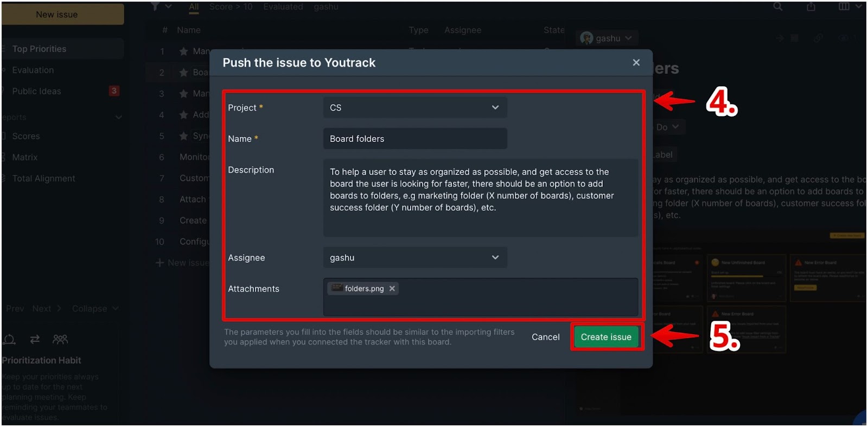
Task: Open the columns layout icon dropdown
Action: 850,7
